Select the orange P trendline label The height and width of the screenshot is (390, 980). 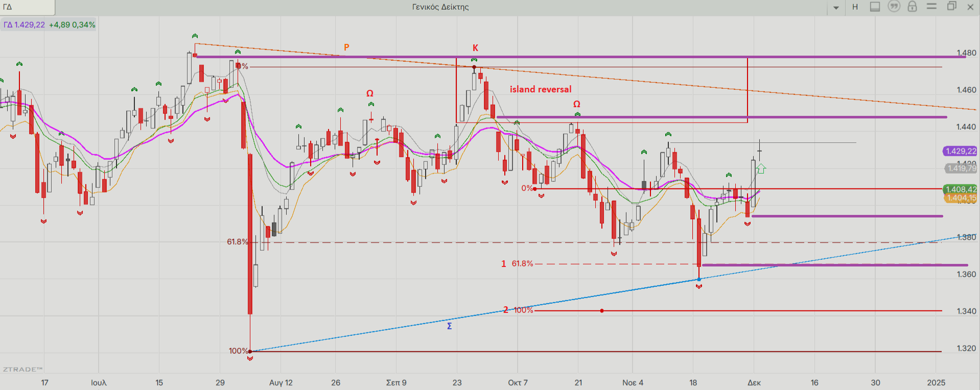pos(346,47)
